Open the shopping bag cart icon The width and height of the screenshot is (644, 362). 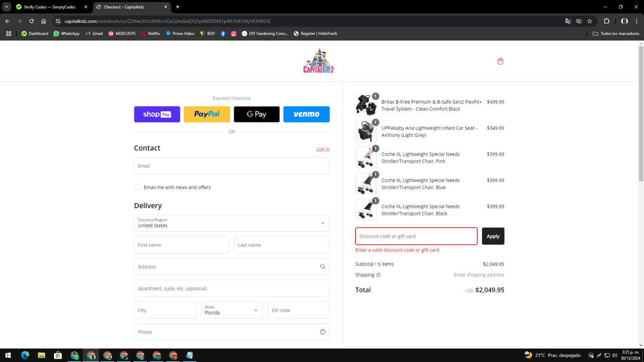pyautogui.click(x=500, y=61)
